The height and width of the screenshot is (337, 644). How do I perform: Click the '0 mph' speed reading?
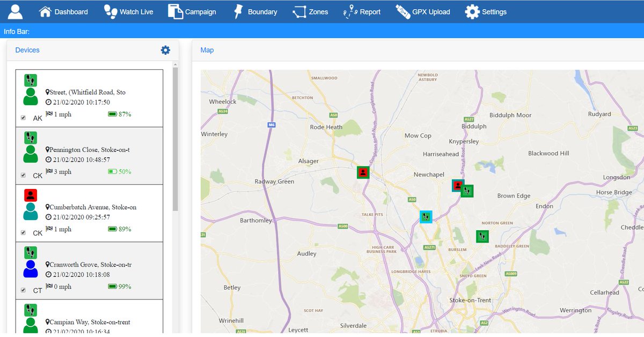62,287
